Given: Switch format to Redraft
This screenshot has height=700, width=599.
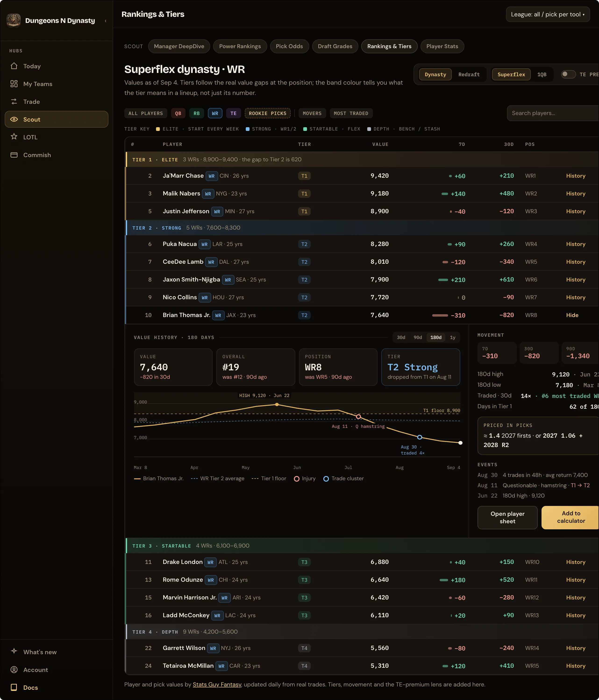Looking at the screenshot, I should tap(469, 74).
